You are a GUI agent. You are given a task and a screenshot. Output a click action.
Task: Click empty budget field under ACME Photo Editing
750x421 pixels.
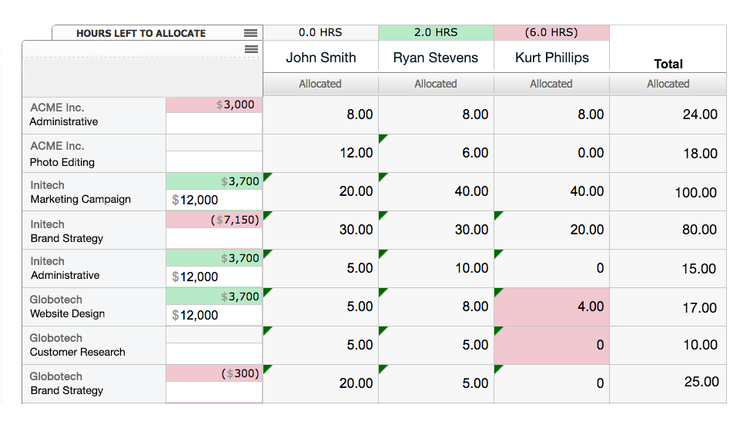(x=214, y=161)
